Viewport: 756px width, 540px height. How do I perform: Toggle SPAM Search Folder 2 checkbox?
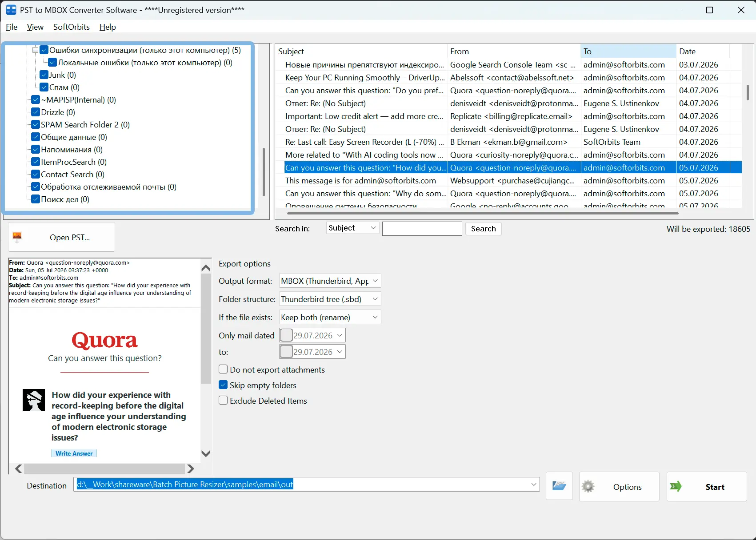point(36,125)
